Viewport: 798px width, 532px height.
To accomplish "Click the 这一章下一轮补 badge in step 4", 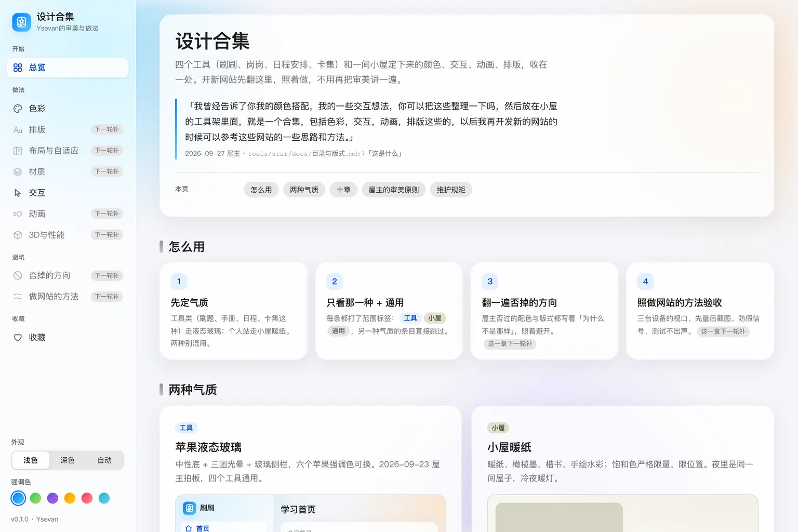I will tap(723, 331).
